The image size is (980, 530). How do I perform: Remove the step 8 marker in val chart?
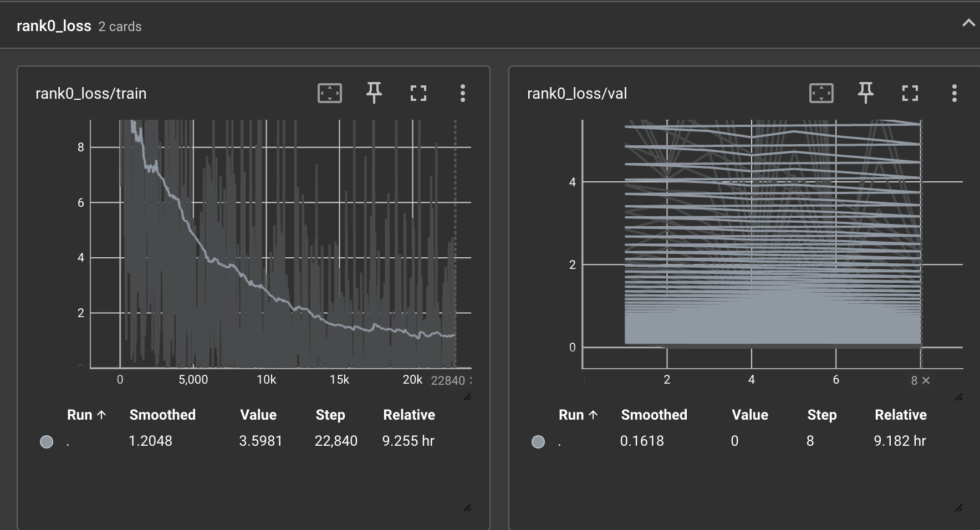[x=926, y=380]
